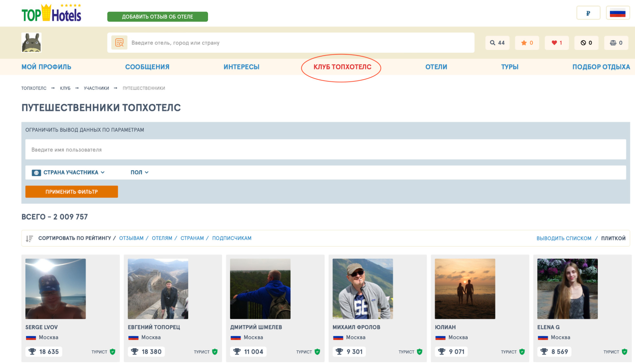Open Serge Lvov profile photo
The image size is (635, 364).
(x=56, y=289)
